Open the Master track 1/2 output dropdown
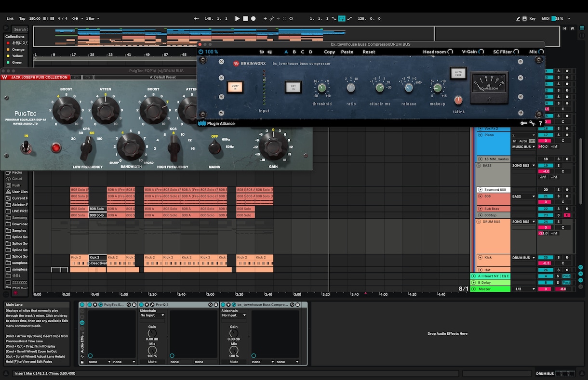Viewport: 588px width, 380px height. click(523, 289)
